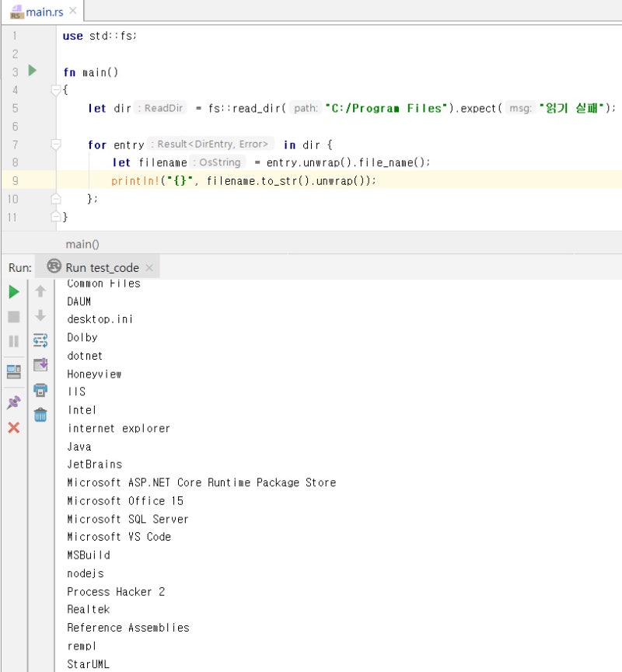
Task: Toggle the Pin Tab pushpin
Action: [14, 402]
